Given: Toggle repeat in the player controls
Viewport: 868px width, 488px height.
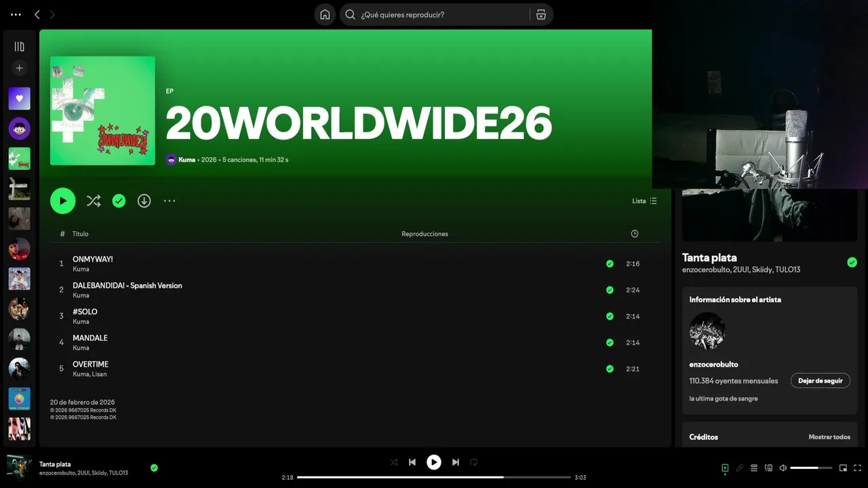Looking at the screenshot, I should click(x=474, y=462).
